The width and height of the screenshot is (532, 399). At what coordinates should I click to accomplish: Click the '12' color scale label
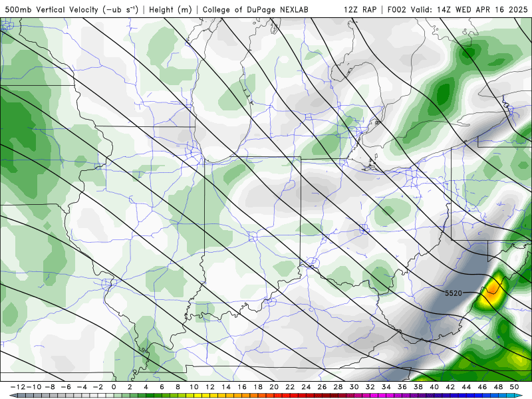tap(210, 387)
